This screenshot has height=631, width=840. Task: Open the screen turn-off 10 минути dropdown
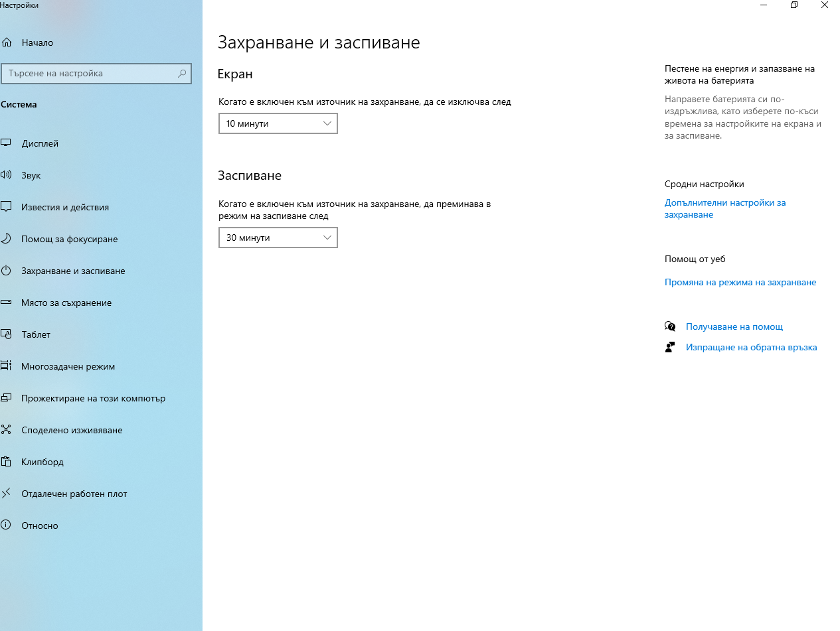pyautogui.click(x=278, y=124)
